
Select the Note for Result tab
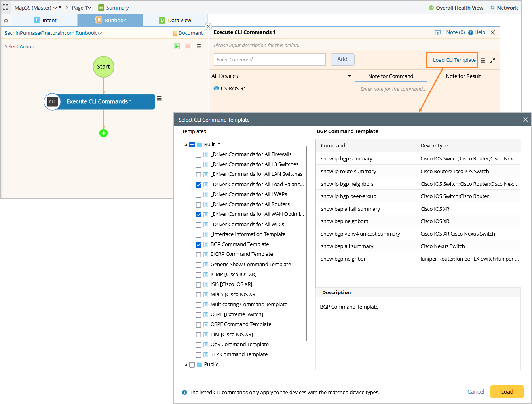[x=464, y=76]
